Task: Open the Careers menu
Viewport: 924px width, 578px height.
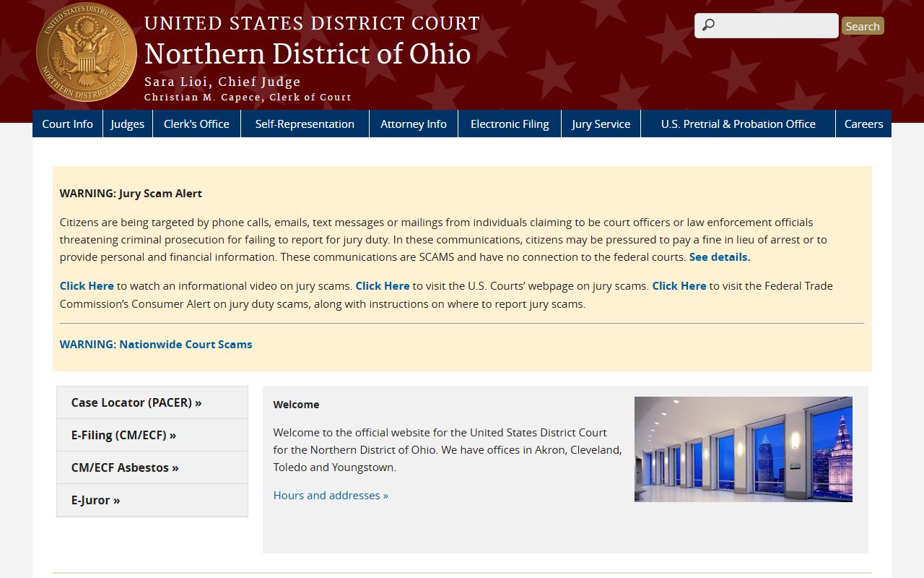Action: [863, 124]
